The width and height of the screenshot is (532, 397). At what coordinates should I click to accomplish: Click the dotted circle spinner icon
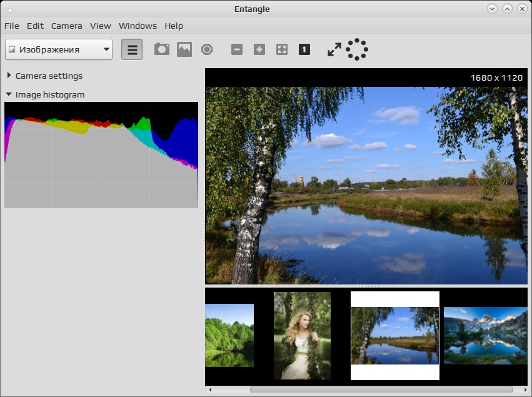point(357,49)
